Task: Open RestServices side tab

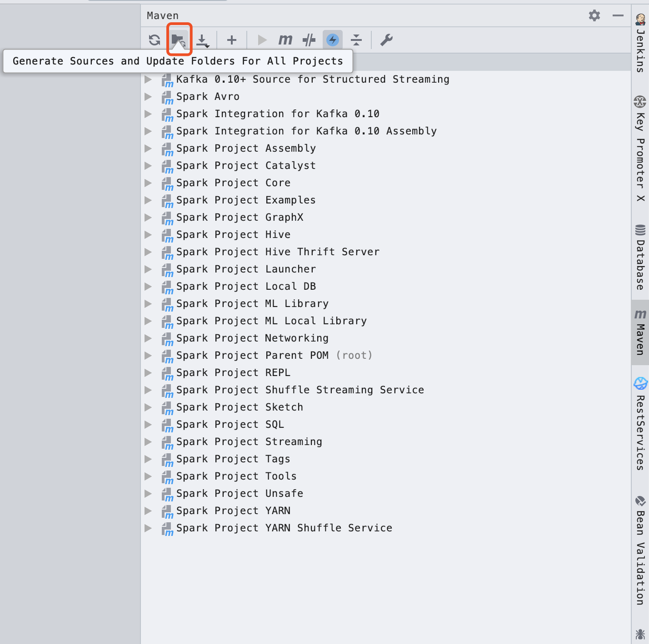Action: [640, 423]
